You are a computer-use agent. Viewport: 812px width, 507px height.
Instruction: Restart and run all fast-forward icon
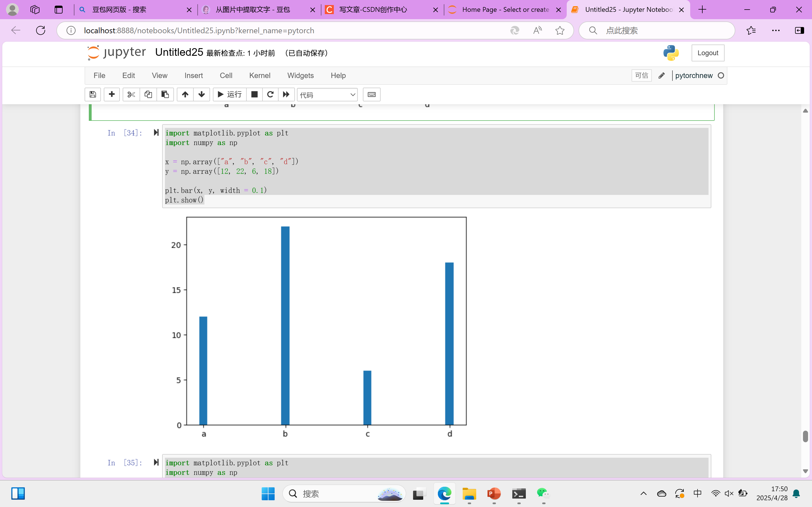pyautogui.click(x=286, y=95)
